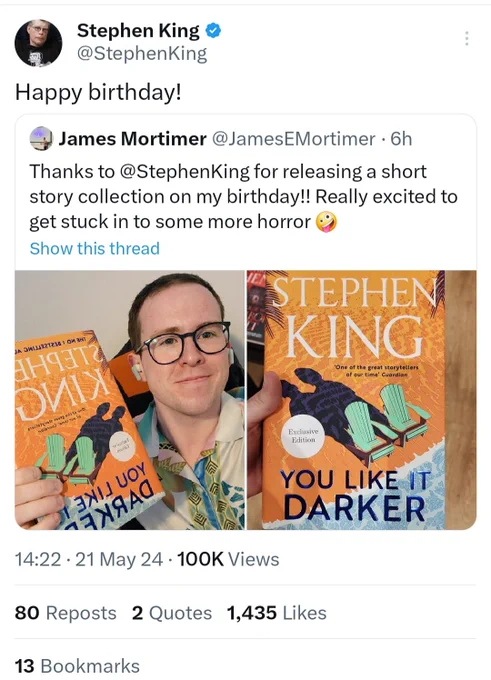Click the zany face emoji in quoted tweet

click(326, 222)
